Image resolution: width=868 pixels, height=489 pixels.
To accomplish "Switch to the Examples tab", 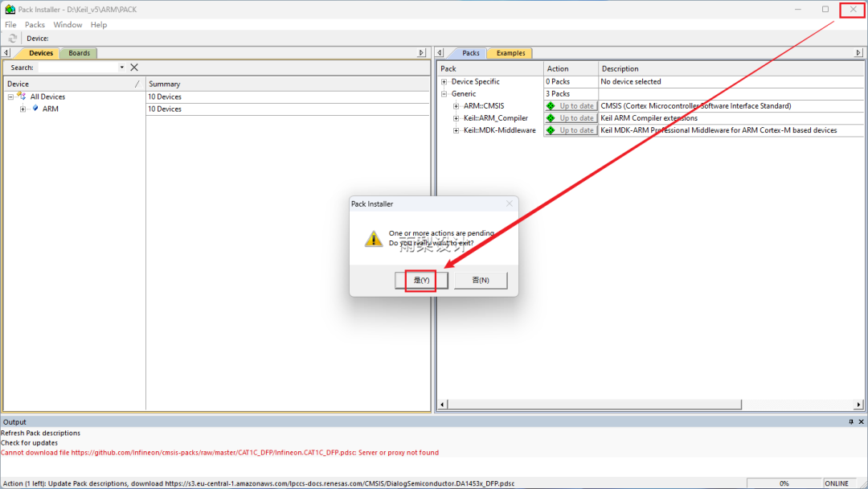I will click(x=510, y=52).
